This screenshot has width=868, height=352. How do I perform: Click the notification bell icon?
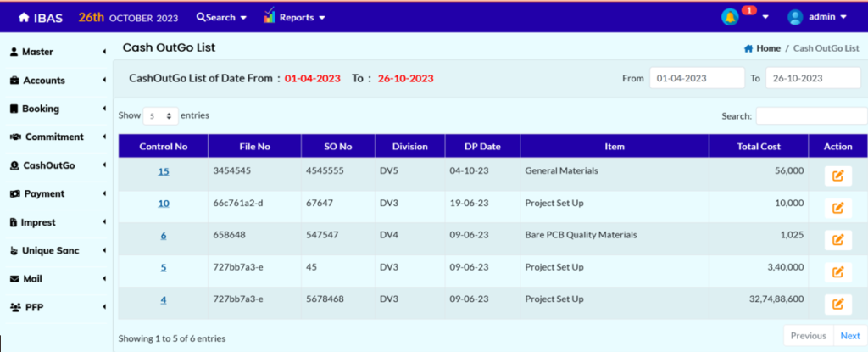tap(729, 17)
